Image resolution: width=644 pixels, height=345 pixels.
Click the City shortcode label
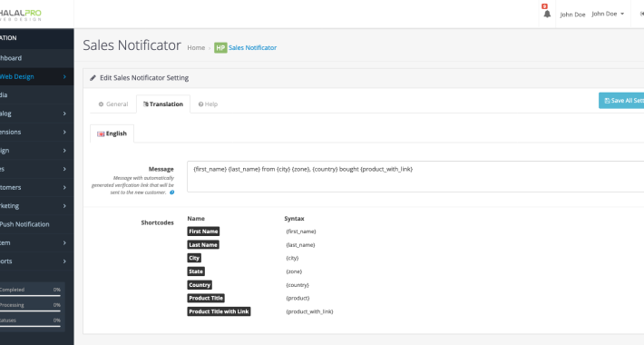(194, 258)
